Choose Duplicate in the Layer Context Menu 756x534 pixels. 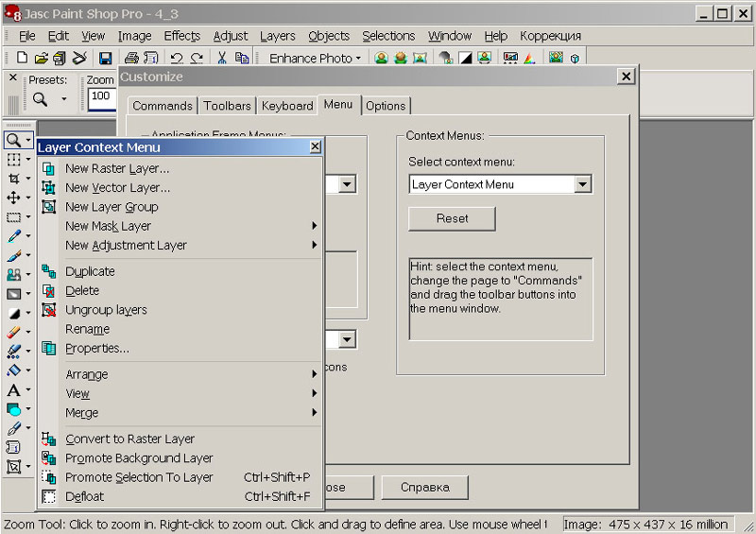(180, 271)
